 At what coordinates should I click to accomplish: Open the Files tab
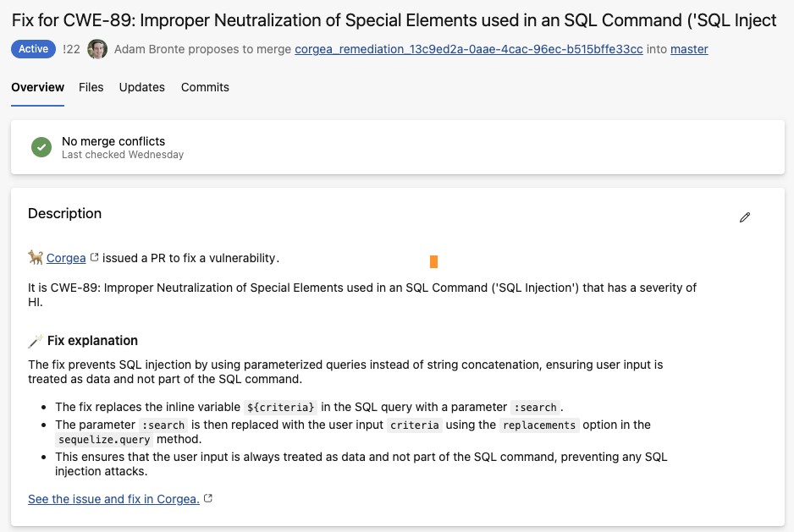(x=91, y=87)
